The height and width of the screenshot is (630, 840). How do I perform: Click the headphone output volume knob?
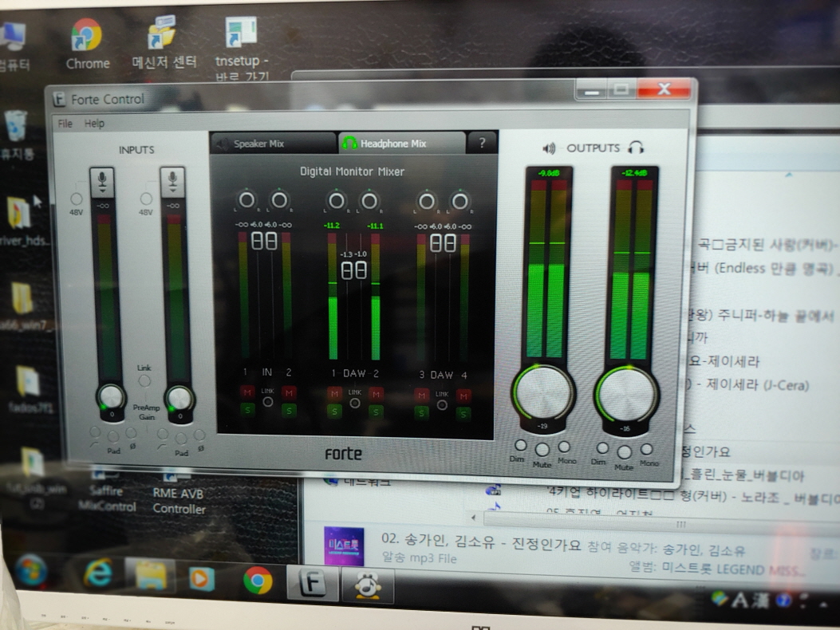(x=627, y=394)
